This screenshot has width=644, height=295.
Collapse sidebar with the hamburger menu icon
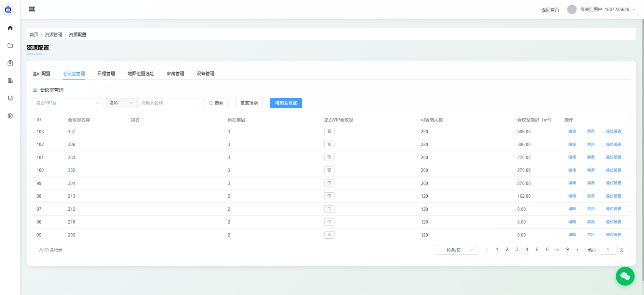pyautogui.click(x=32, y=9)
